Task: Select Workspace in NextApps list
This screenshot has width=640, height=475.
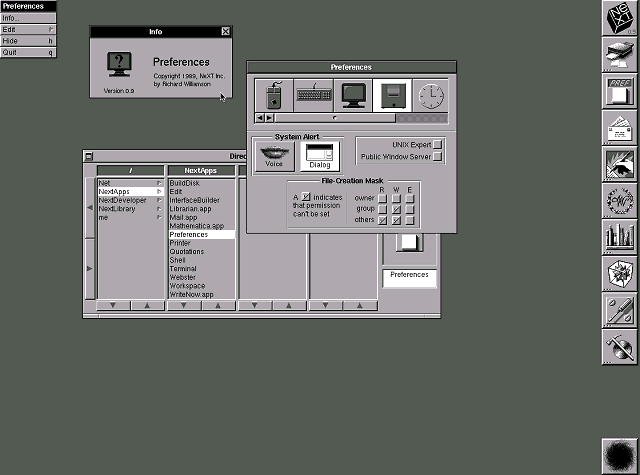Action: (x=201, y=286)
